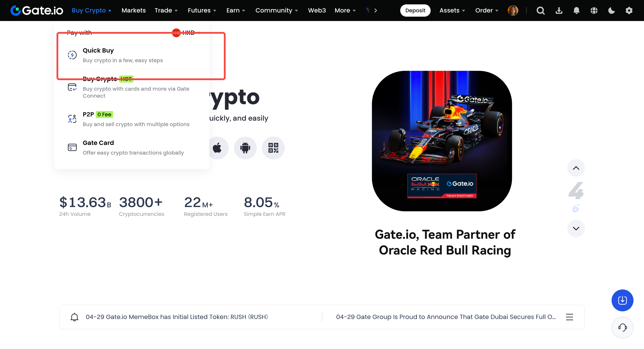This screenshot has width=644, height=349.
Task: Open the RUSH MemeBox announcement link
Action: pos(177,317)
